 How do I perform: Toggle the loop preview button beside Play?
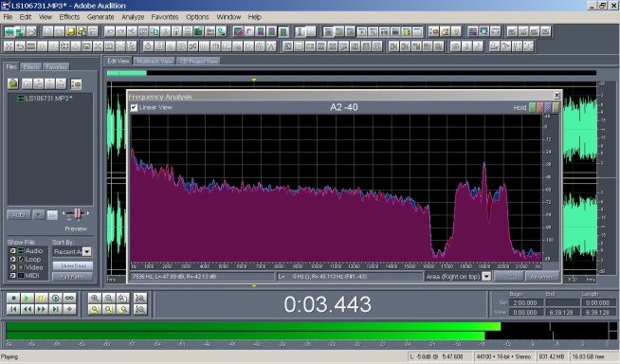(52, 214)
